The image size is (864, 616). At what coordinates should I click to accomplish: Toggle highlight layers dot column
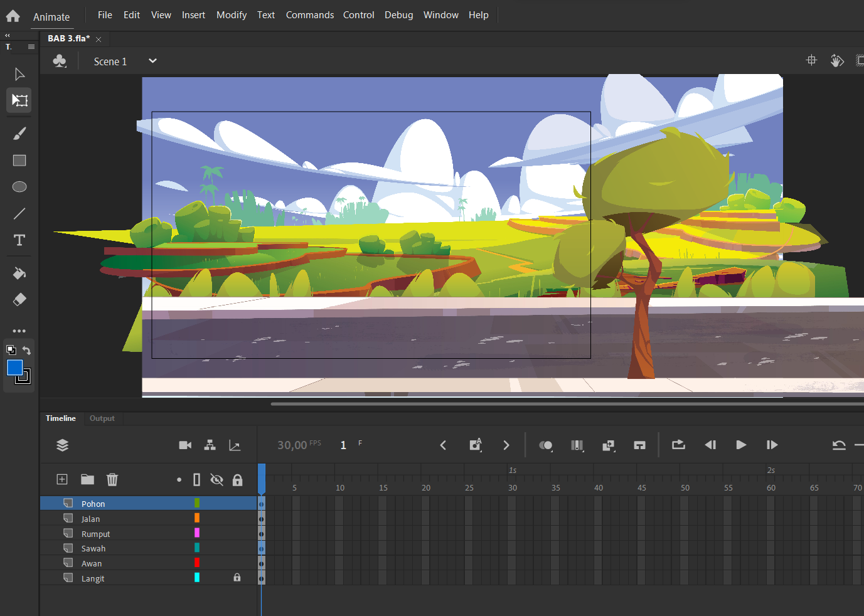pos(179,479)
